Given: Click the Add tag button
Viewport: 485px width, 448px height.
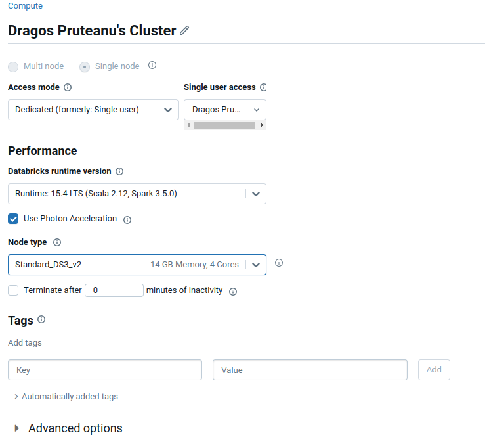Looking at the screenshot, I should (434, 370).
